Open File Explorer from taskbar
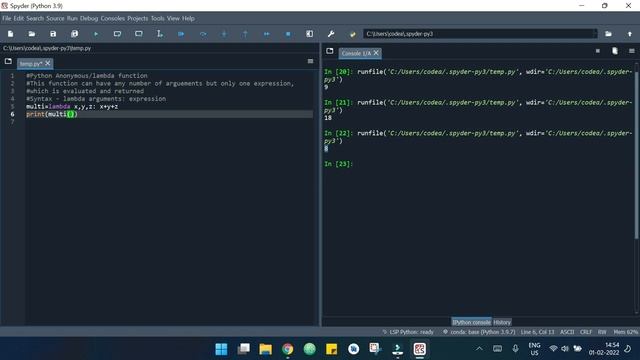This screenshot has width=640, height=360. (x=265, y=349)
